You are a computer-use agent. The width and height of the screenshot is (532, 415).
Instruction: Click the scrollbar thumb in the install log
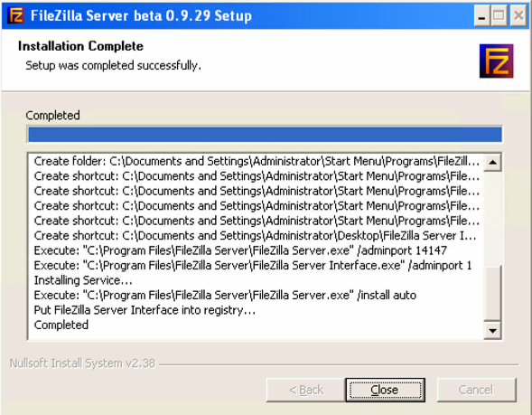pyautogui.click(x=492, y=293)
